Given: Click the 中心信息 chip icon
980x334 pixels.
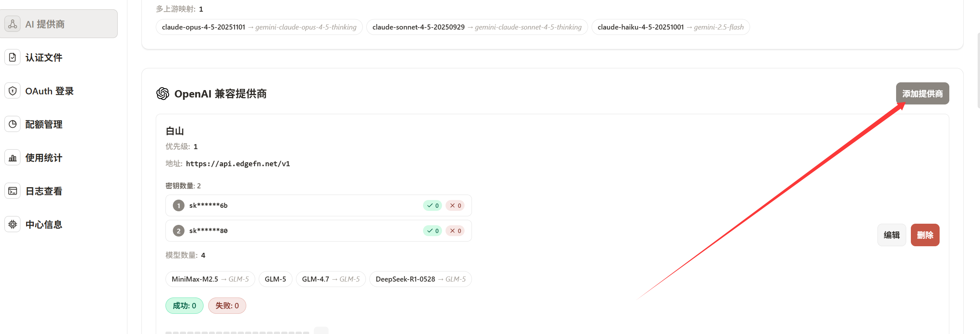Looking at the screenshot, I should coord(12,224).
